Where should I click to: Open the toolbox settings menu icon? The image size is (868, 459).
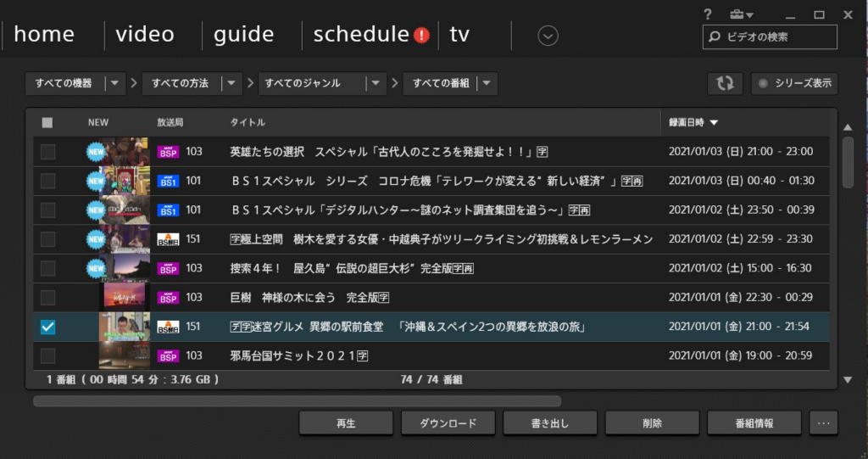pos(740,14)
